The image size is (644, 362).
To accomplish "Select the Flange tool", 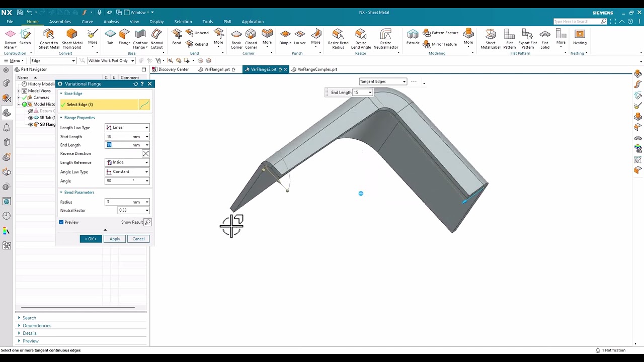I will (x=124, y=37).
